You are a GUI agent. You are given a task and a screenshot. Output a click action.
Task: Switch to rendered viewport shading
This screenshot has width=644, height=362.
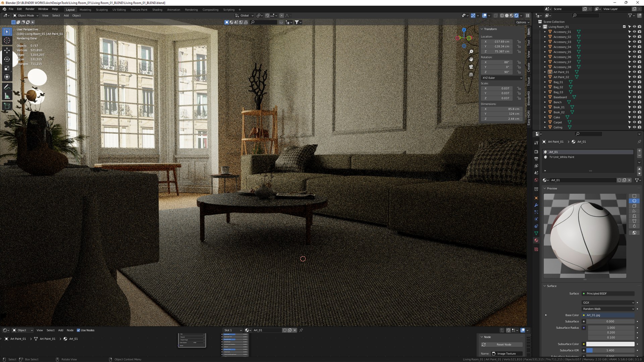coord(517,15)
